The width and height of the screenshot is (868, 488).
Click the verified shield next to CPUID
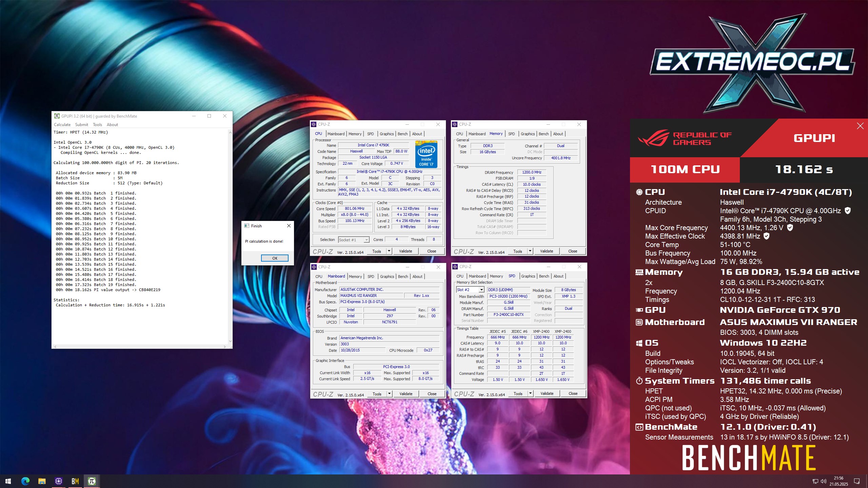(848, 211)
